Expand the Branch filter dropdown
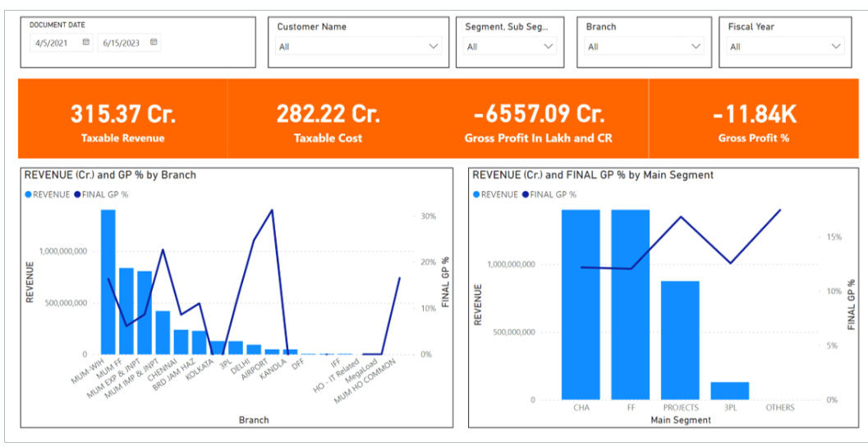Image resolution: width=868 pixels, height=447 pixels. click(x=696, y=47)
